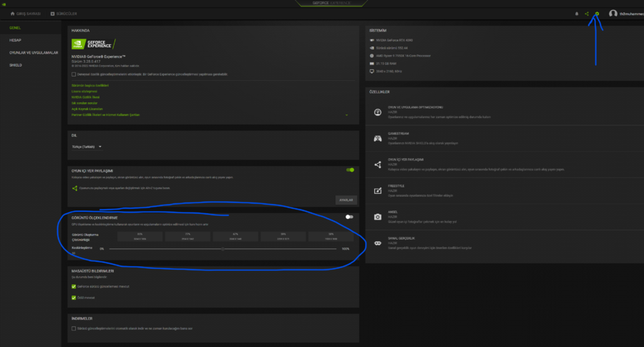Open Açık Kaynak Lisansları link
This screenshot has height=347, width=644.
[x=87, y=109]
